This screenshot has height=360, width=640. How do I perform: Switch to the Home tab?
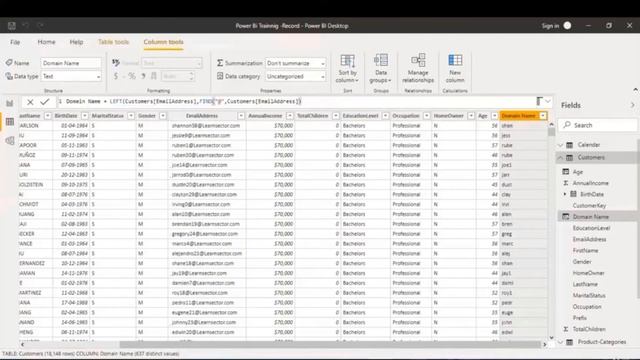(47, 42)
